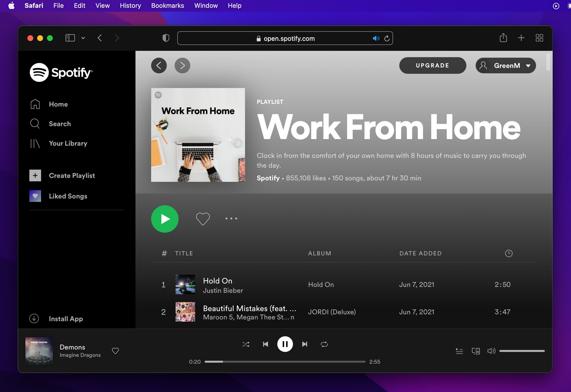Open the History menu
This screenshot has width=571, height=392.
click(x=130, y=5)
